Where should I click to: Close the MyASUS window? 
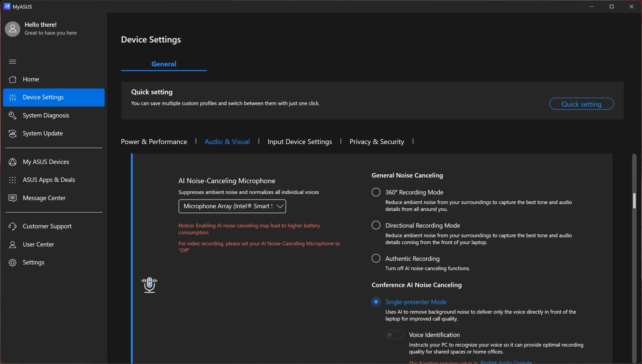(x=631, y=6)
